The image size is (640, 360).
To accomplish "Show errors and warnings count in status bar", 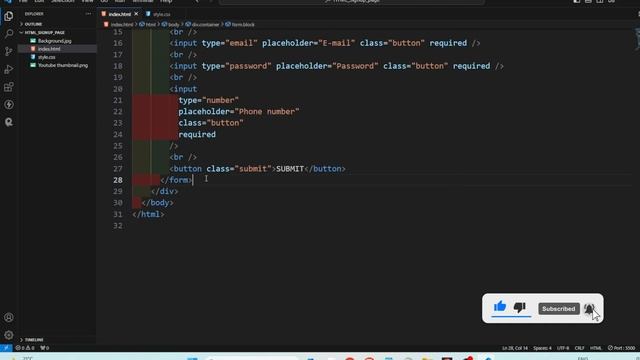I will 25,348.
